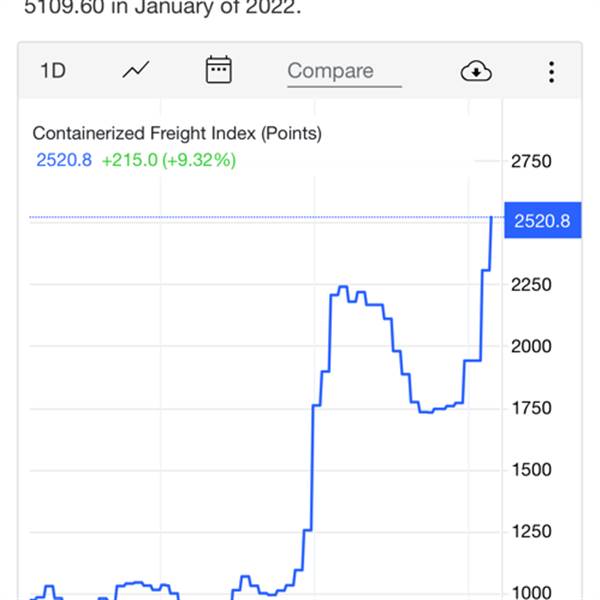This screenshot has height=600, width=600.
Task: Open the calendar date range picker
Action: pyautogui.click(x=218, y=70)
